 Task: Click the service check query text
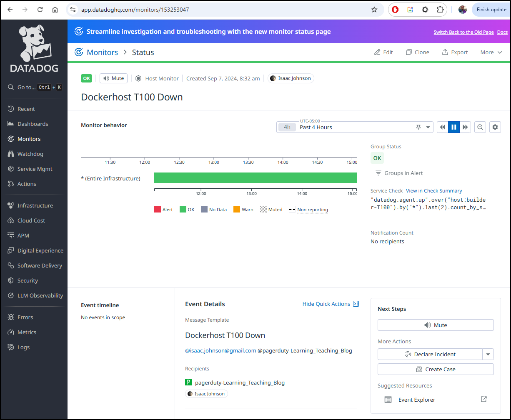click(x=428, y=203)
